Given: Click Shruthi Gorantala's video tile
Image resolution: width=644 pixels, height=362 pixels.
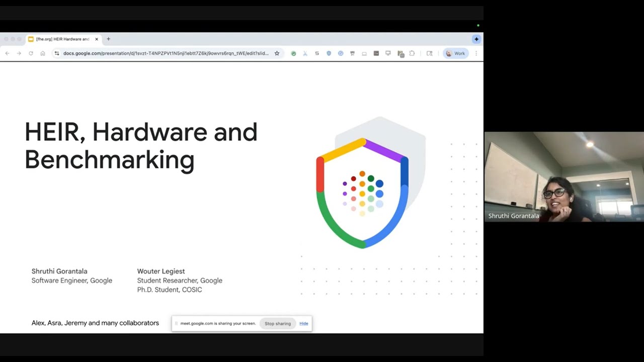Looking at the screenshot, I should click(564, 176).
